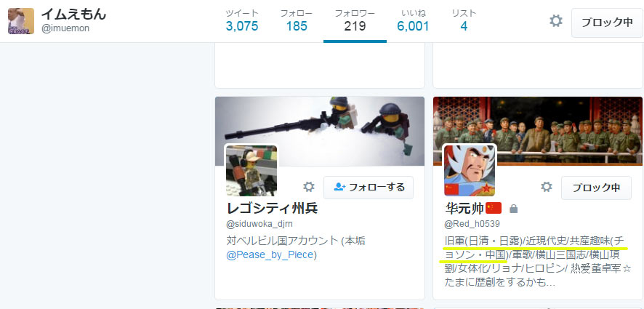Follow レゴシティ州兵 with フォローする button
644x309 pixels.
point(369,188)
